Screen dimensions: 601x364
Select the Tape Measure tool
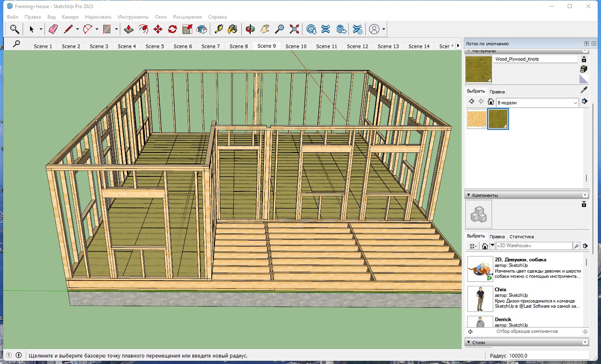218,29
